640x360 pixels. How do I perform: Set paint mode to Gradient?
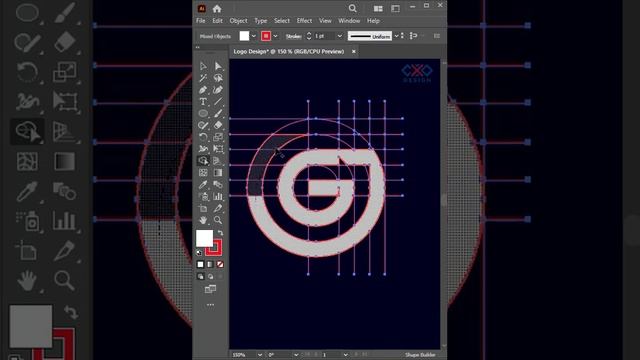click(210, 264)
